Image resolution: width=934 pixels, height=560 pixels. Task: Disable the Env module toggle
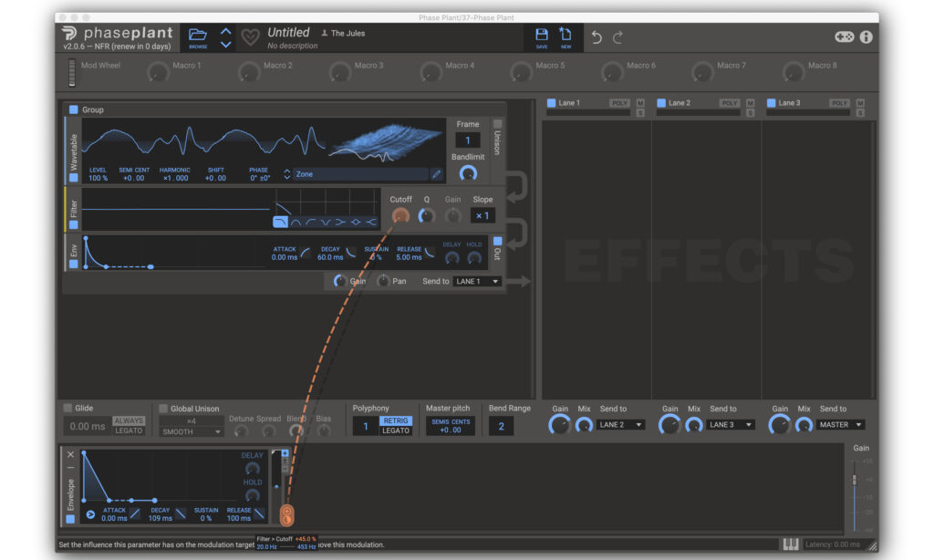click(x=73, y=264)
